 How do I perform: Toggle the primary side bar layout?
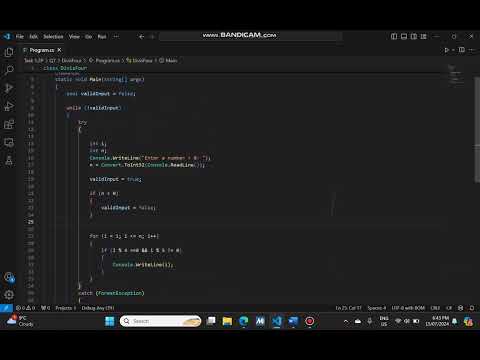tap(394, 36)
